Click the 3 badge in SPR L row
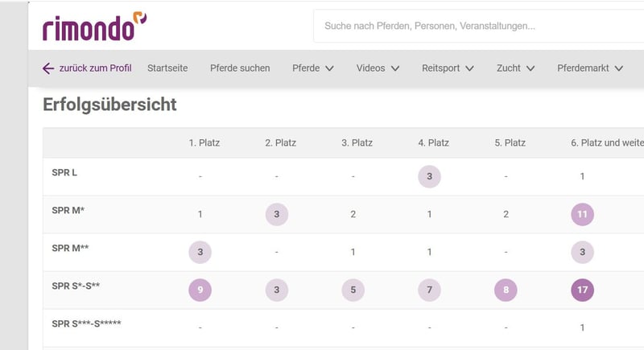This screenshot has width=644, height=350. point(429,176)
